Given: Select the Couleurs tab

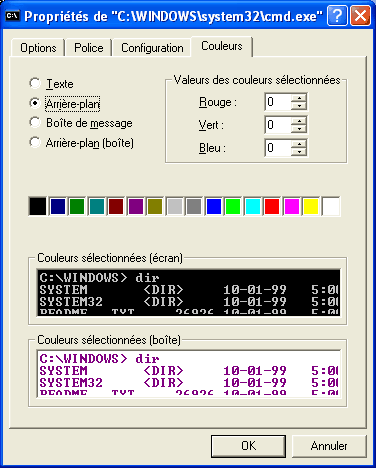Looking at the screenshot, I should pyautogui.click(x=222, y=46).
